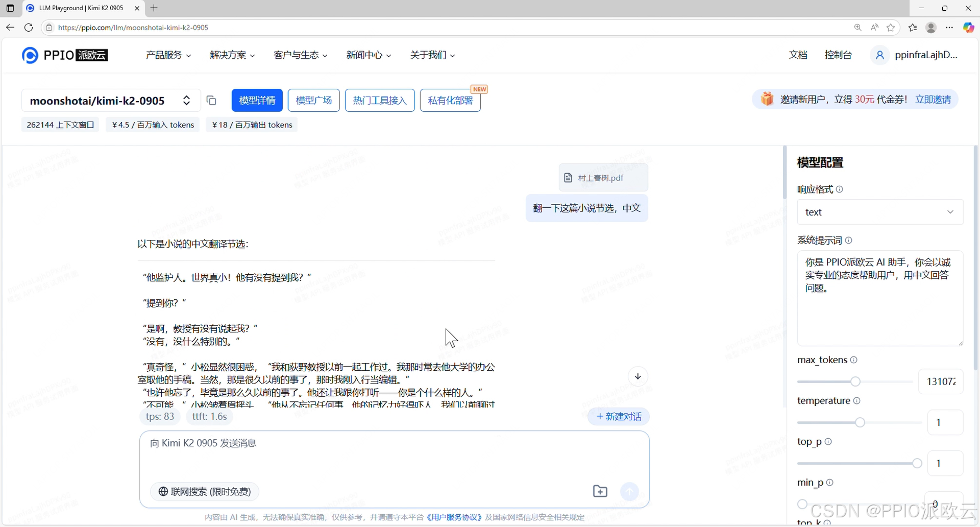The height and width of the screenshot is (527, 980).
Task: Adjust the temperature slider handle
Action: point(860,422)
